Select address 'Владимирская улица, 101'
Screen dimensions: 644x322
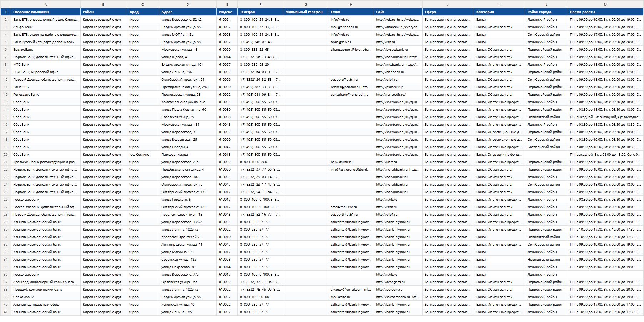click(x=188, y=65)
